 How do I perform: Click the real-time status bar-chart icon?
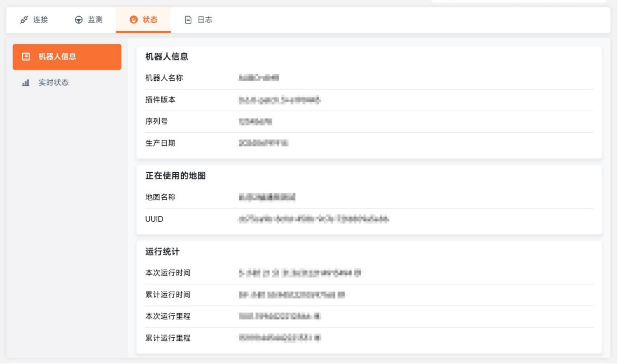point(26,83)
